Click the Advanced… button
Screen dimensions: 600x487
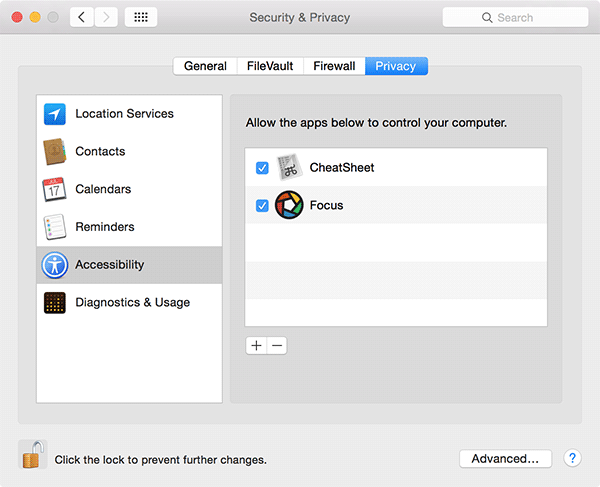click(505, 458)
